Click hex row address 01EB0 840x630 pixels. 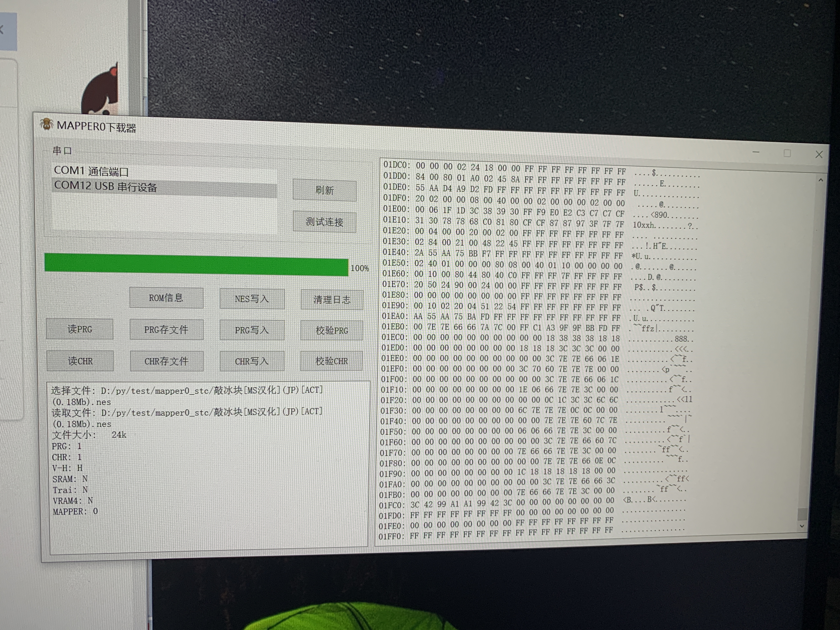tap(396, 327)
